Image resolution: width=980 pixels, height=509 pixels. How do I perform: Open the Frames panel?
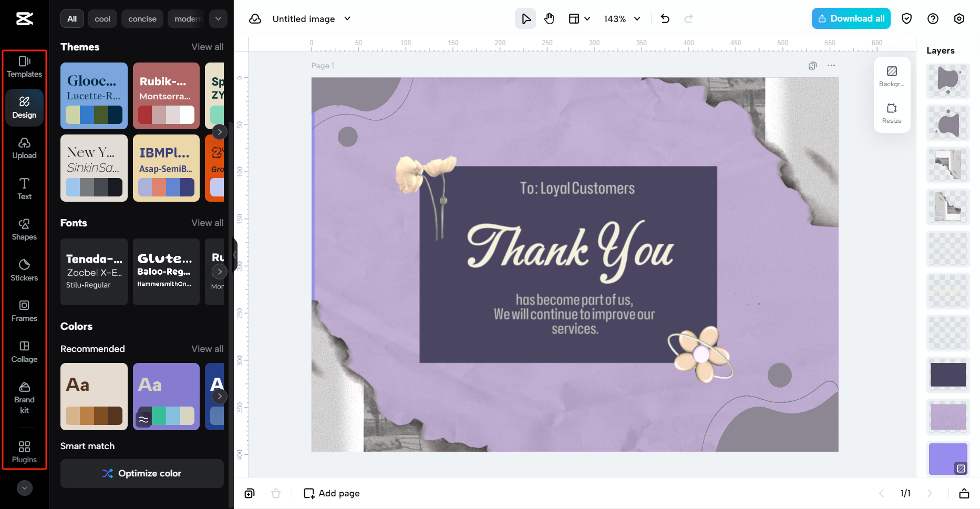[x=24, y=311]
